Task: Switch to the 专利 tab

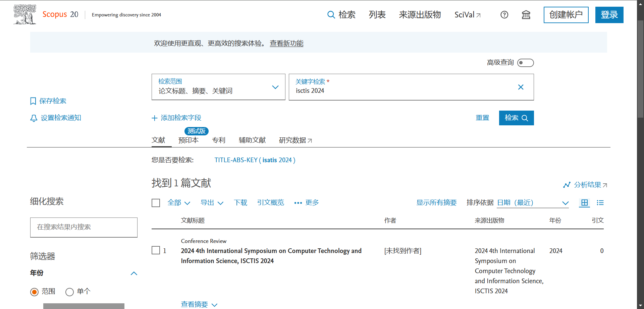Action: (x=219, y=140)
